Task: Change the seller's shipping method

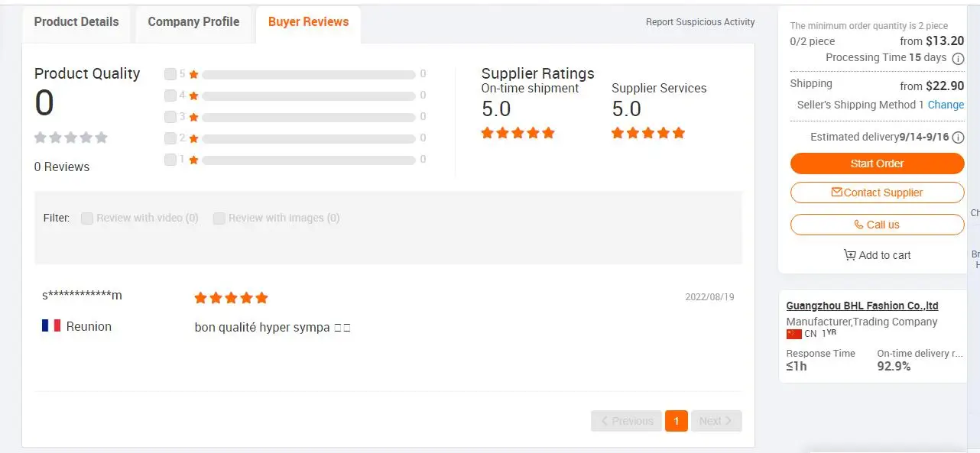Action: (946, 105)
